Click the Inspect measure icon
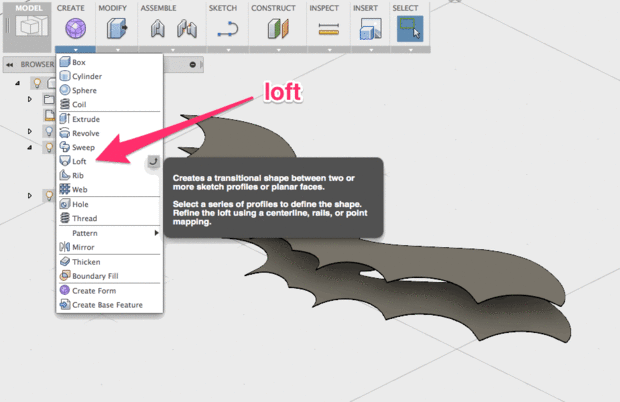The width and height of the screenshot is (620, 402). [329, 29]
